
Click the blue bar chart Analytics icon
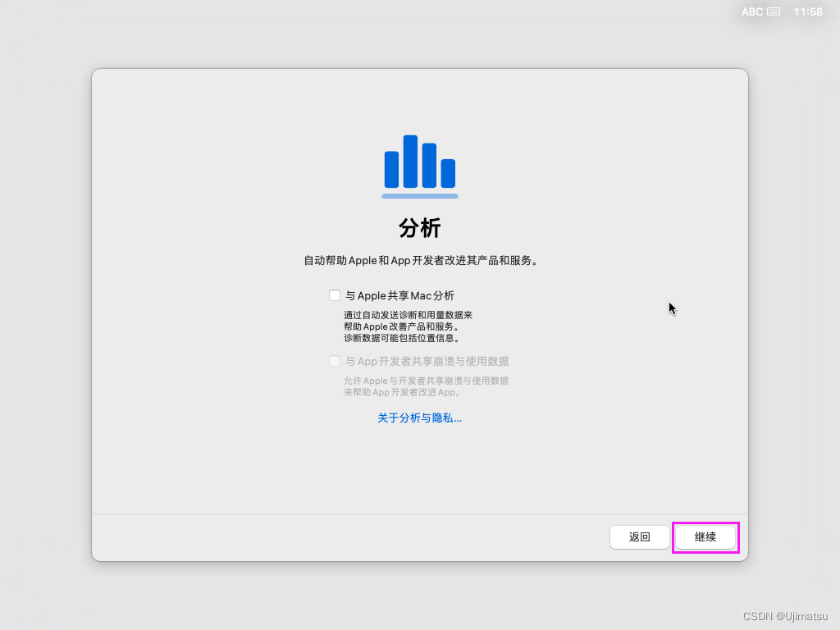tap(419, 166)
